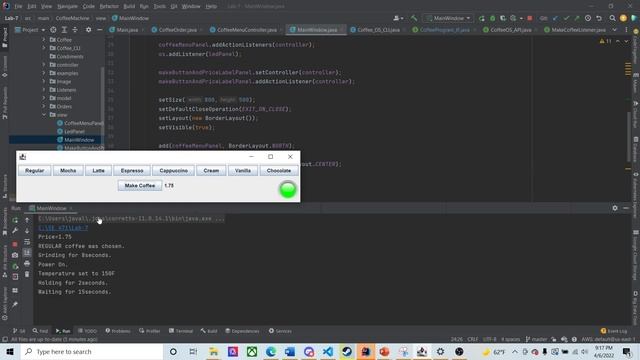Open the MainWindow run configuration dropdown

point(448,18)
